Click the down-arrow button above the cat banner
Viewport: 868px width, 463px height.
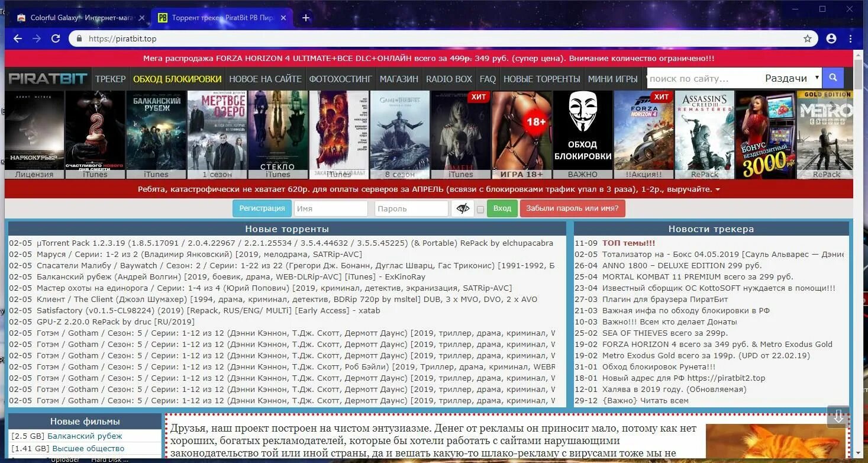point(838,417)
